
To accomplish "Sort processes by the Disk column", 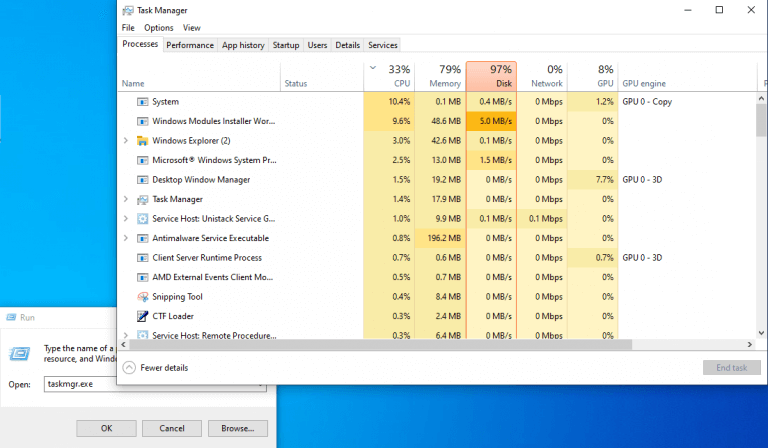I will 491,76.
